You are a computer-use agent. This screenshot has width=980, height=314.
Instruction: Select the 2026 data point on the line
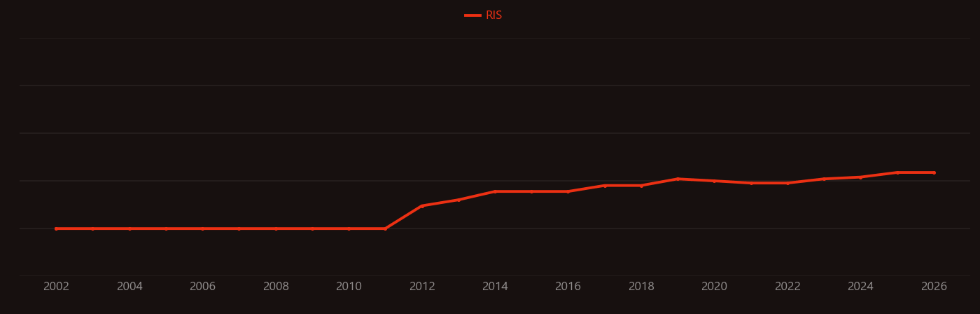[934, 172]
